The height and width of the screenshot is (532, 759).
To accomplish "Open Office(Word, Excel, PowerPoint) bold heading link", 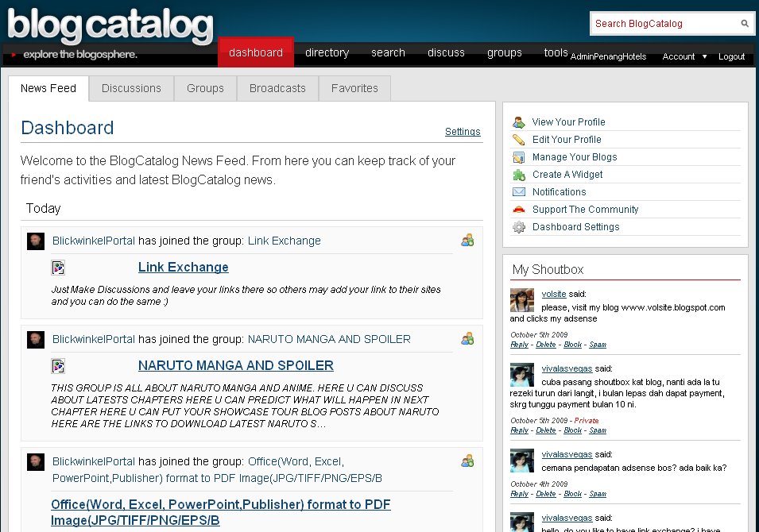I will point(220,512).
